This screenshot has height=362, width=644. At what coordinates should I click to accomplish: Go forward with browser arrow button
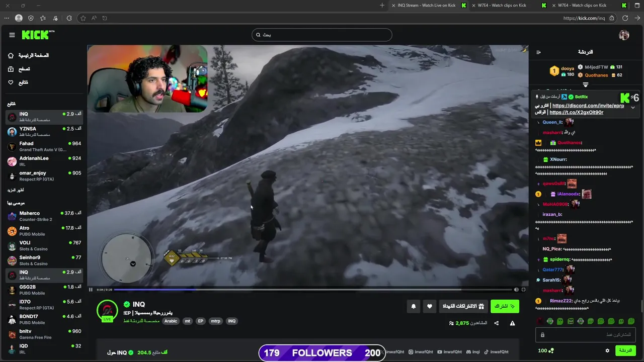coord(637,18)
